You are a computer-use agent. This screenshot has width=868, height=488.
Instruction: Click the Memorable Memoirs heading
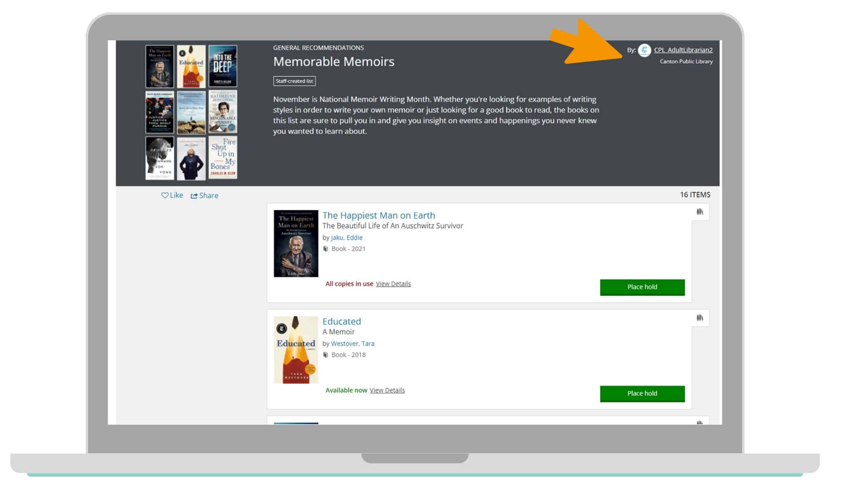pos(334,62)
